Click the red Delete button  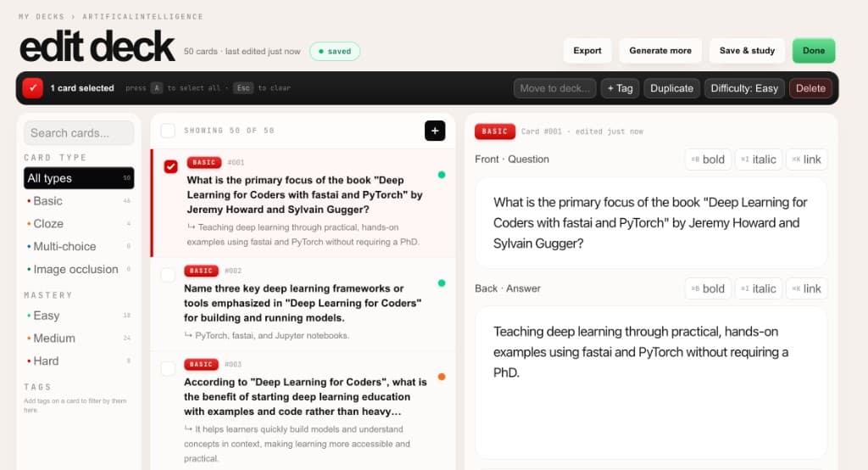(x=810, y=88)
